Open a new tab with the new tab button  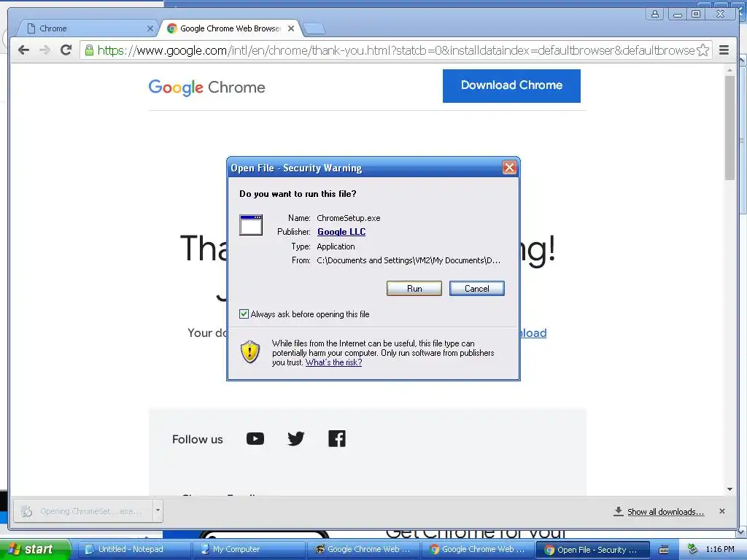[314, 29]
